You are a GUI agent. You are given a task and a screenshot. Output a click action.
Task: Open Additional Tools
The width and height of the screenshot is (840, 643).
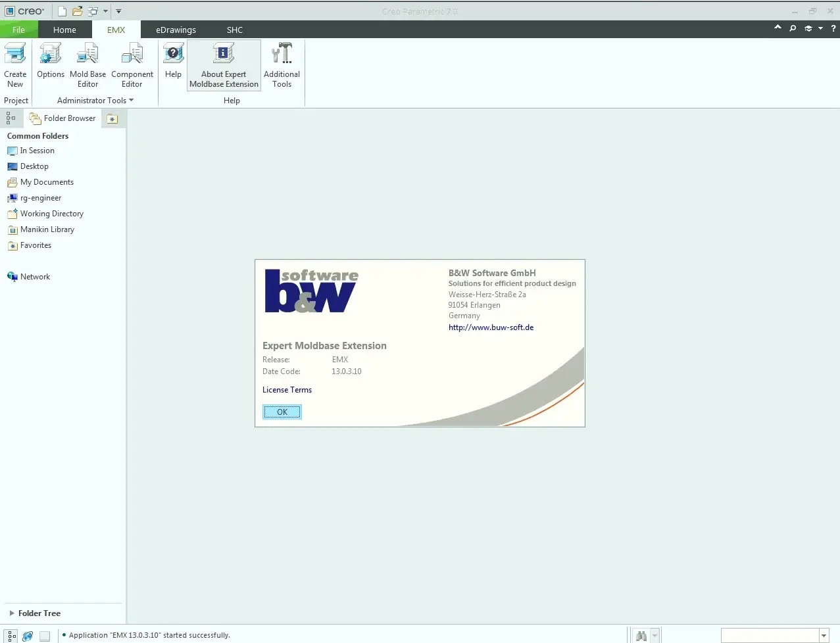click(x=282, y=64)
